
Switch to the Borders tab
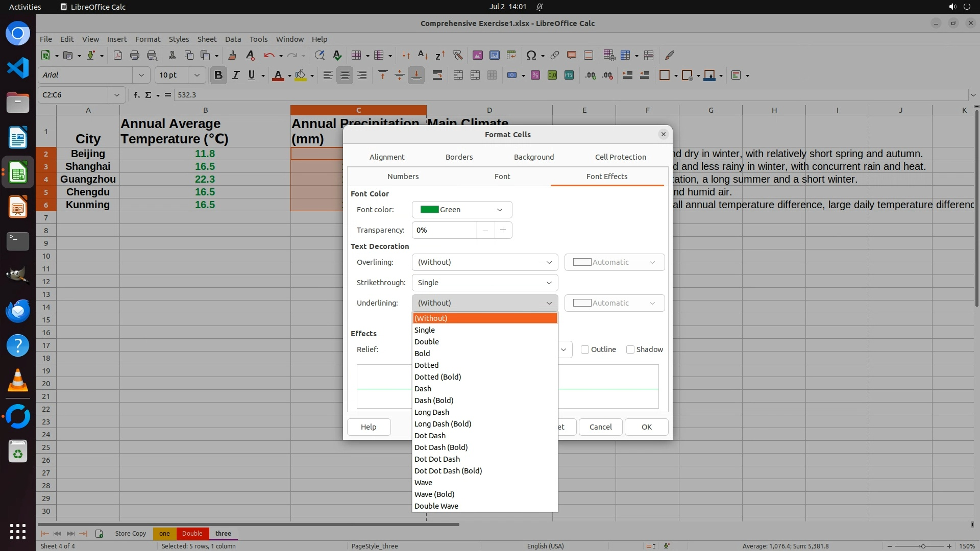(x=459, y=157)
